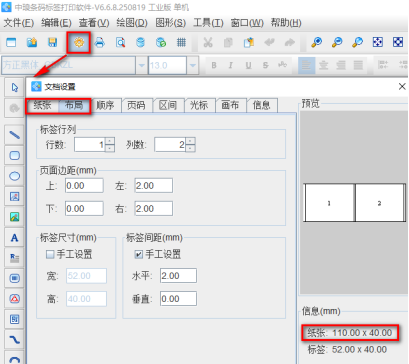The height and width of the screenshot is (364, 409).
Task: Switch to the 纸张 tab
Action: pyautogui.click(x=42, y=106)
